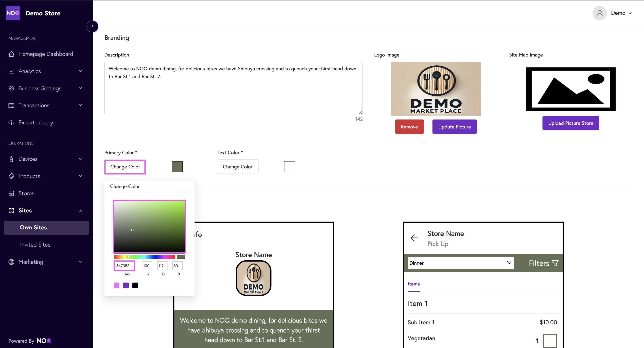644x348 pixels.
Task: Click the Stores shop icon
Action: click(x=11, y=193)
